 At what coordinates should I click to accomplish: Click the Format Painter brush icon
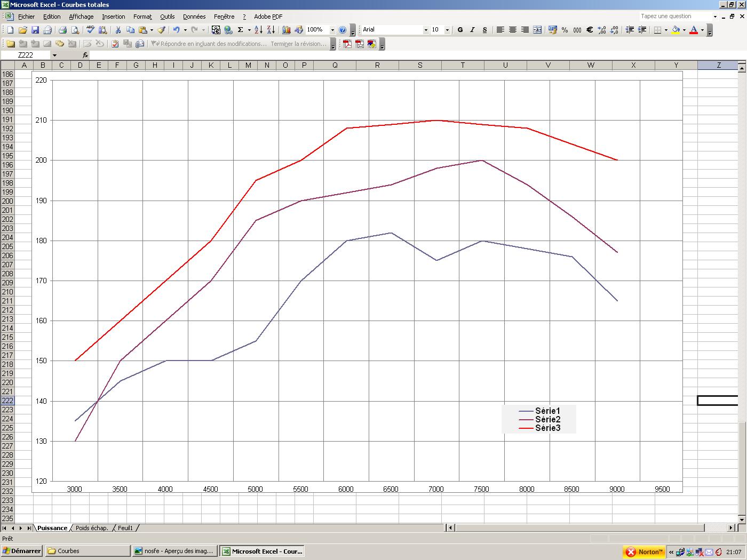[x=161, y=30]
